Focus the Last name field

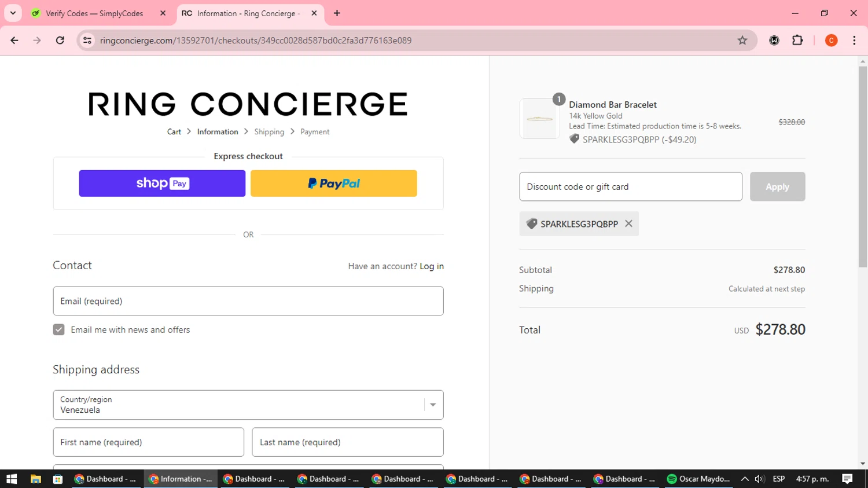(x=348, y=442)
